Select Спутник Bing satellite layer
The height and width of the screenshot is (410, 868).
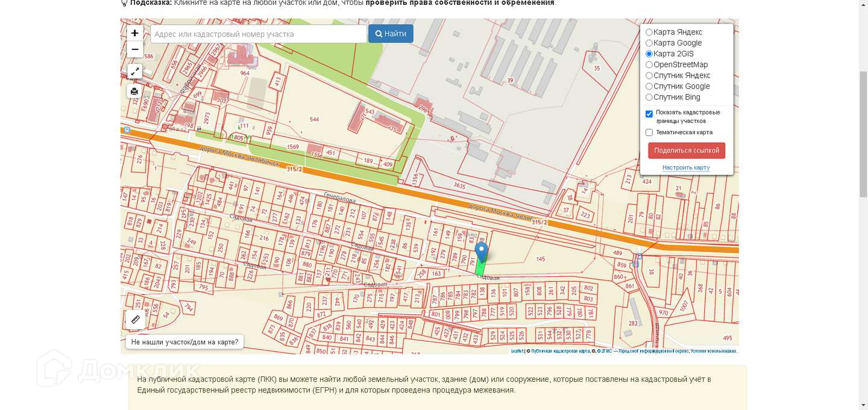[649, 97]
